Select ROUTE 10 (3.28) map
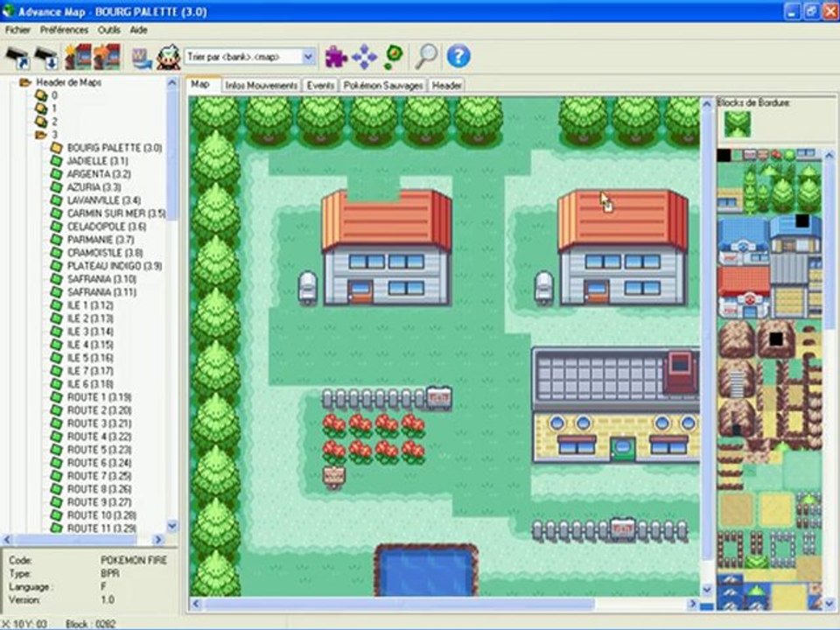Image resolution: width=840 pixels, height=630 pixels. click(x=101, y=515)
